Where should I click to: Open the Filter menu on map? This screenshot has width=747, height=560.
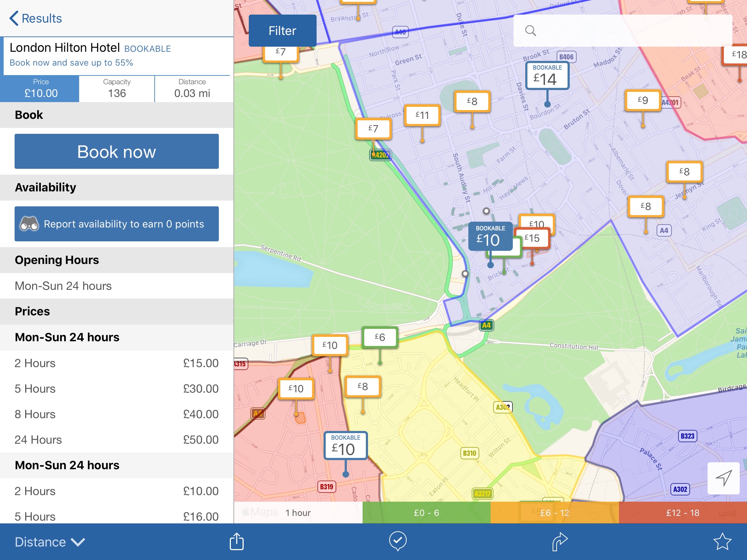tap(282, 31)
